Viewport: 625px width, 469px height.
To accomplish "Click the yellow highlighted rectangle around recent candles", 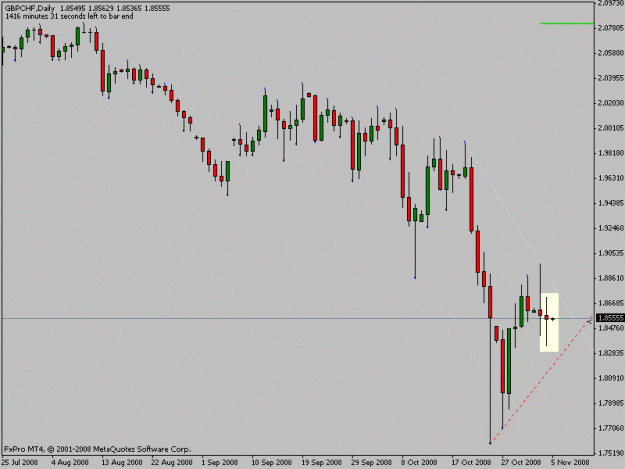I will 549,322.
